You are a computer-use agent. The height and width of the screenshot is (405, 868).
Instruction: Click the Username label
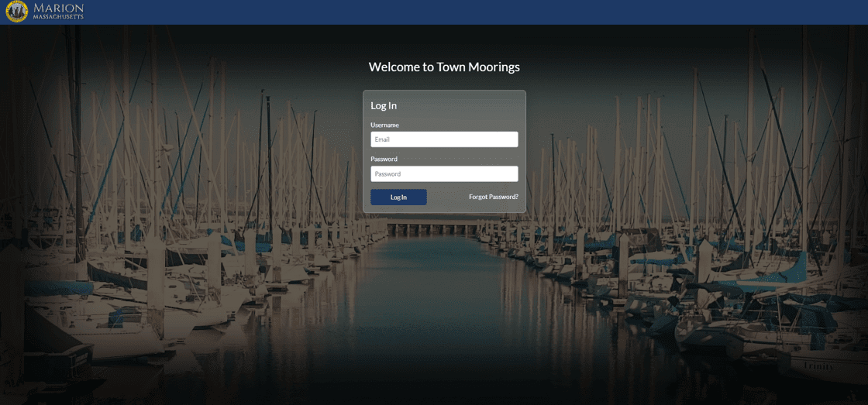(384, 125)
